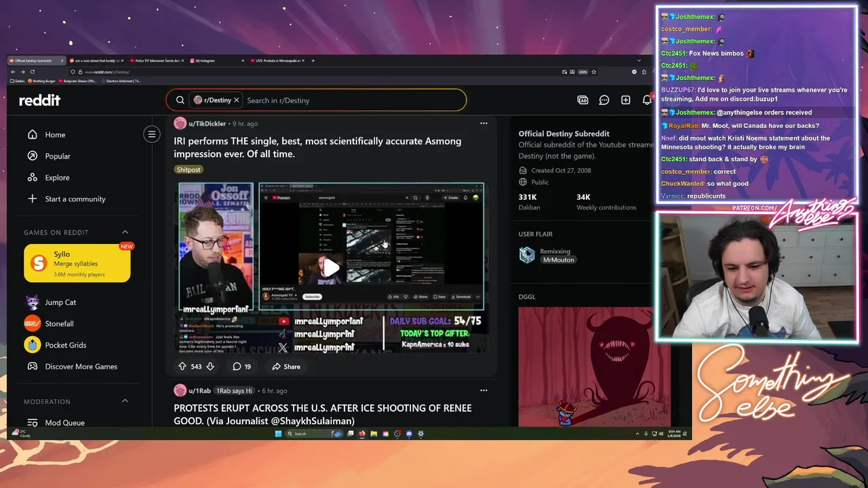868x488 pixels.
Task: Switch to the Police PIT Maneuver tab
Action: pyautogui.click(x=157, y=60)
